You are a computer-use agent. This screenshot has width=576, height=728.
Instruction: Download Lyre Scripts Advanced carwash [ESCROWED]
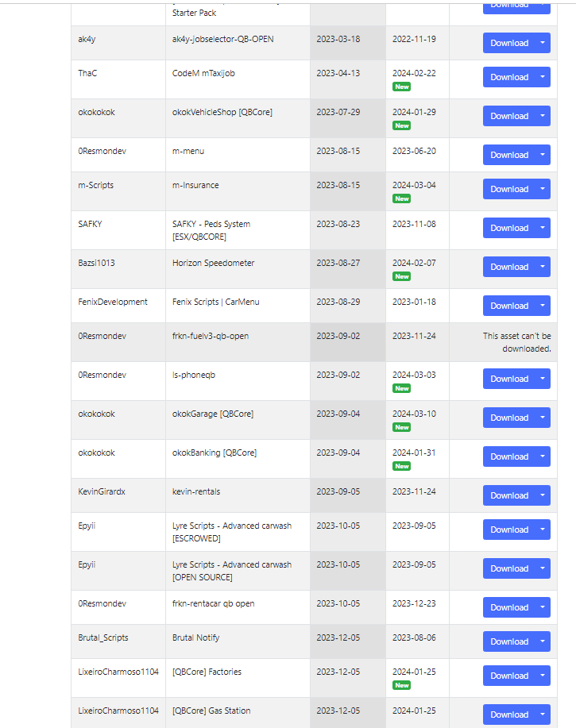coord(510,530)
